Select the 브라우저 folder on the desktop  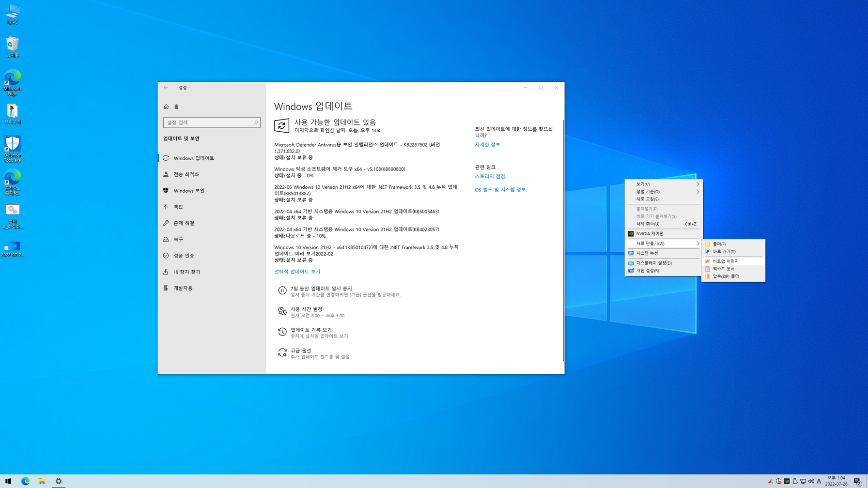(12, 114)
